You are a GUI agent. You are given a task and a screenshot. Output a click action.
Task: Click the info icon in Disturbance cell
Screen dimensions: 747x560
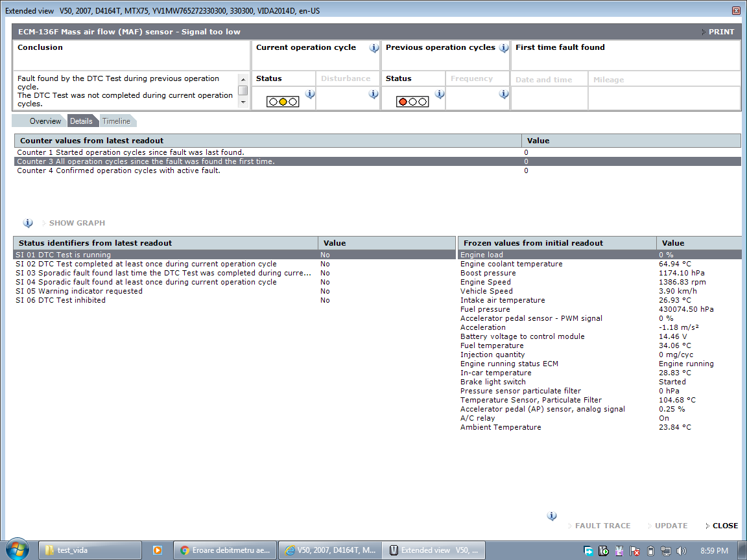pos(373,95)
